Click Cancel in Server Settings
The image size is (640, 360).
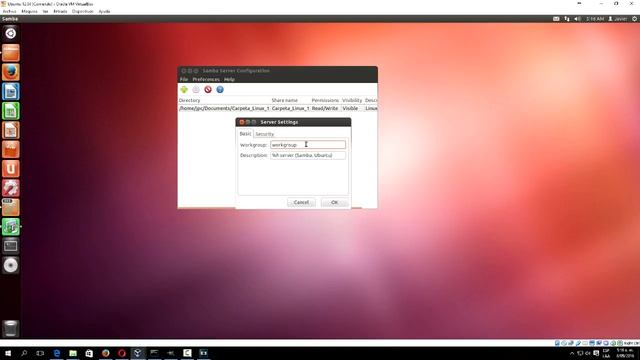click(301, 202)
